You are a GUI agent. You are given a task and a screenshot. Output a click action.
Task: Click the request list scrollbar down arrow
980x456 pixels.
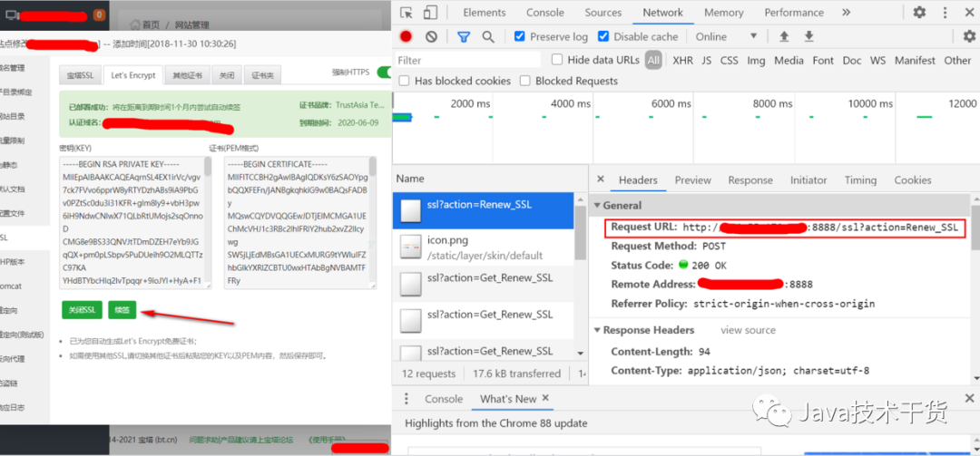[x=581, y=354]
